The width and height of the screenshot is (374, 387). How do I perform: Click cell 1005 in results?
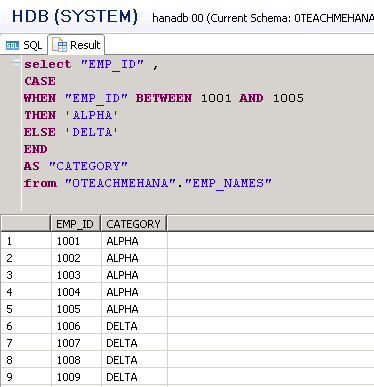(x=76, y=309)
